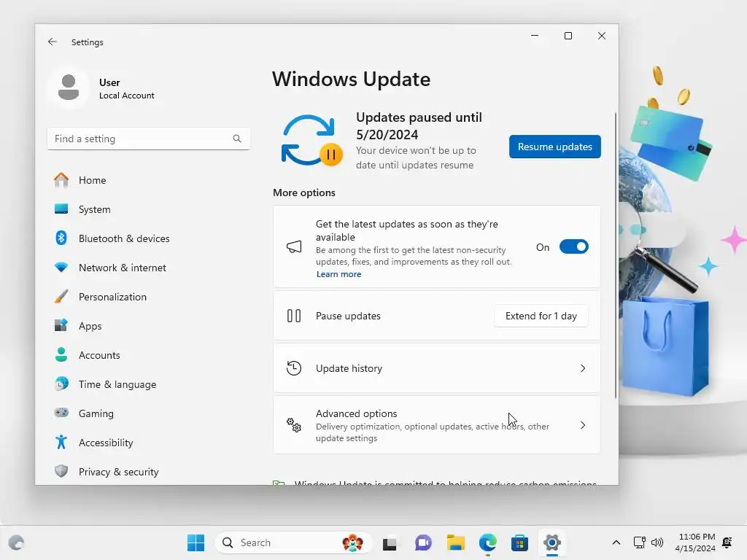Click the Windows Update heading

(x=351, y=79)
